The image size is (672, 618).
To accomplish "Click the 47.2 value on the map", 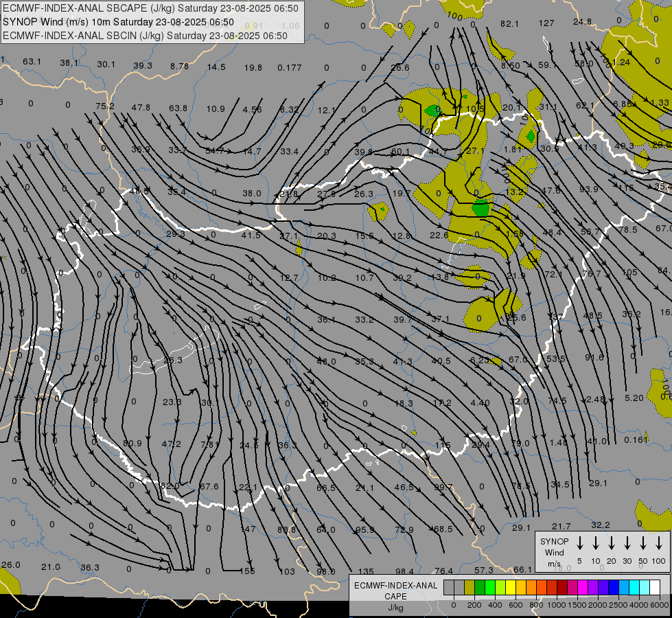I will point(171,444).
